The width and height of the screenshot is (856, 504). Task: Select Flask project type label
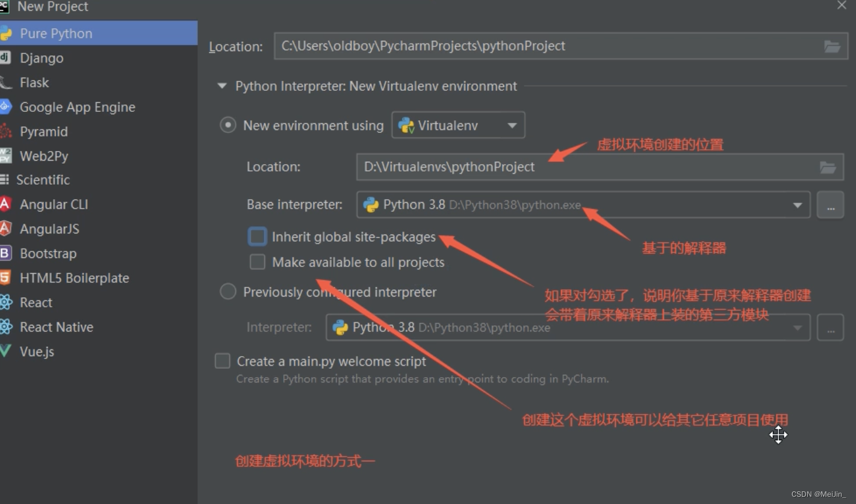(x=34, y=82)
